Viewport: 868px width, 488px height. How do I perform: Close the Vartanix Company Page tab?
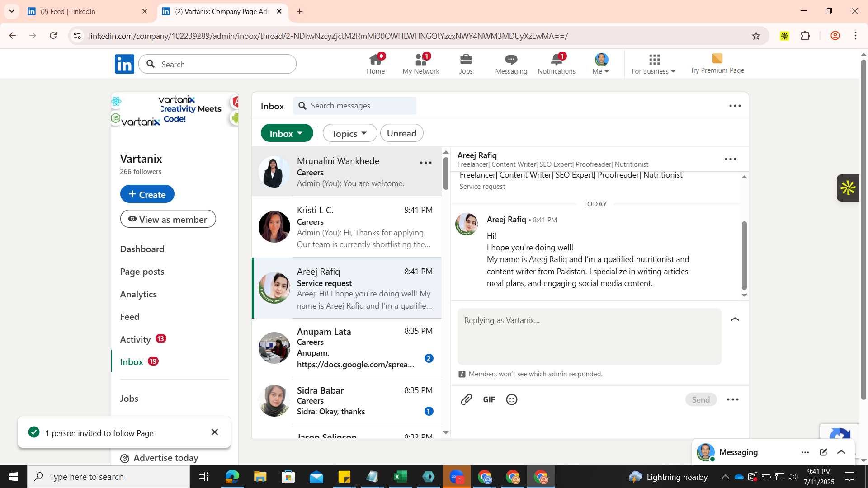(x=279, y=12)
